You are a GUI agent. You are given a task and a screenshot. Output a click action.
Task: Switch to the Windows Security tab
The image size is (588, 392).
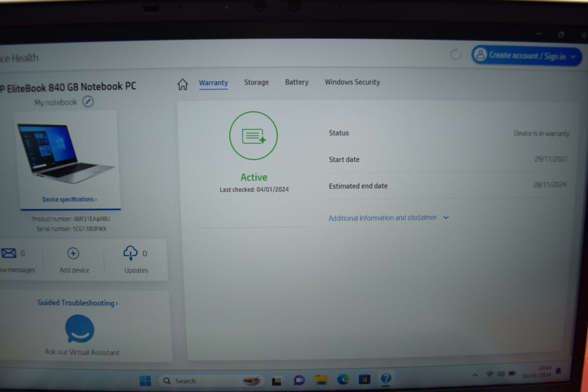point(352,82)
